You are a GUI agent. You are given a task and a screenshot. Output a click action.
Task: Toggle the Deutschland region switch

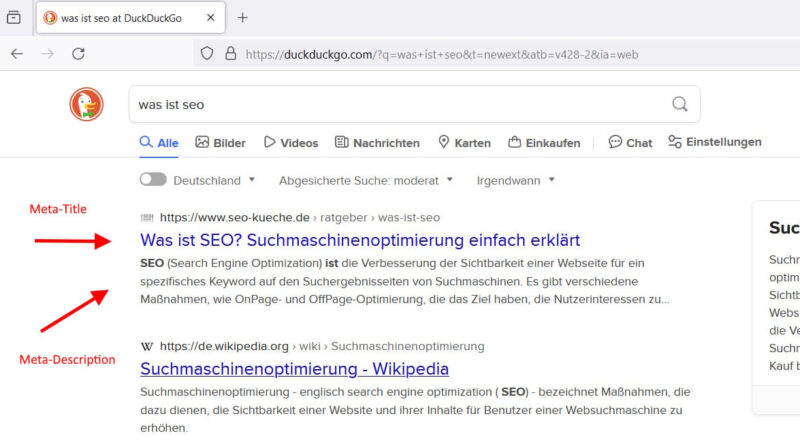tap(153, 180)
